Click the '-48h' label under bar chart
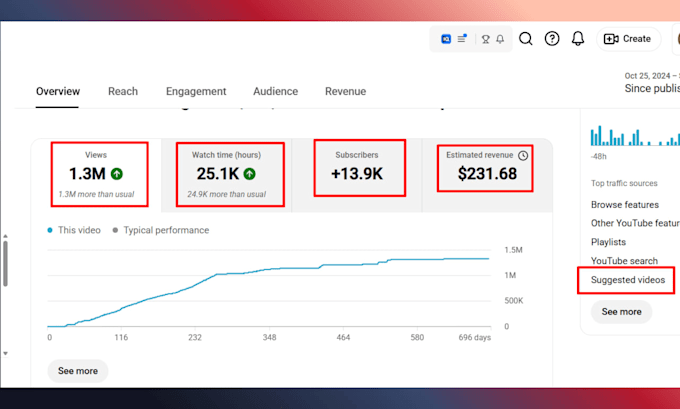Image resolution: width=680 pixels, height=409 pixels. 598,157
